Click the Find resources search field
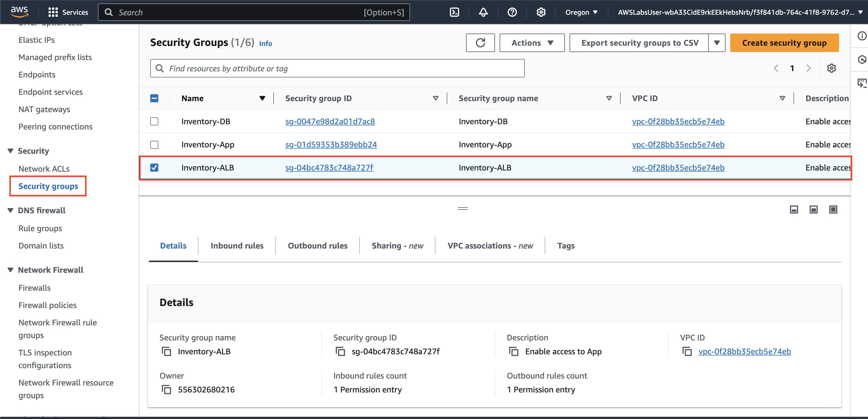The height and width of the screenshot is (419, 868). pos(337,68)
